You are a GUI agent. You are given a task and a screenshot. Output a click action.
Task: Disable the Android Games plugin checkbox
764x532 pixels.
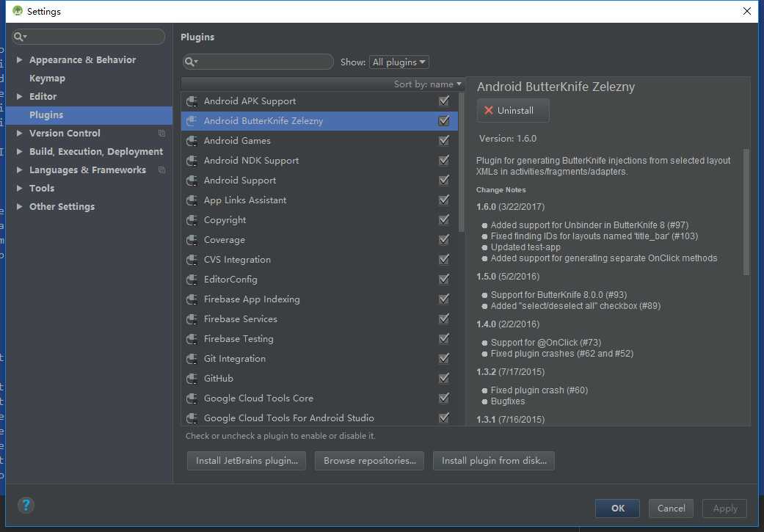point(444,141)
